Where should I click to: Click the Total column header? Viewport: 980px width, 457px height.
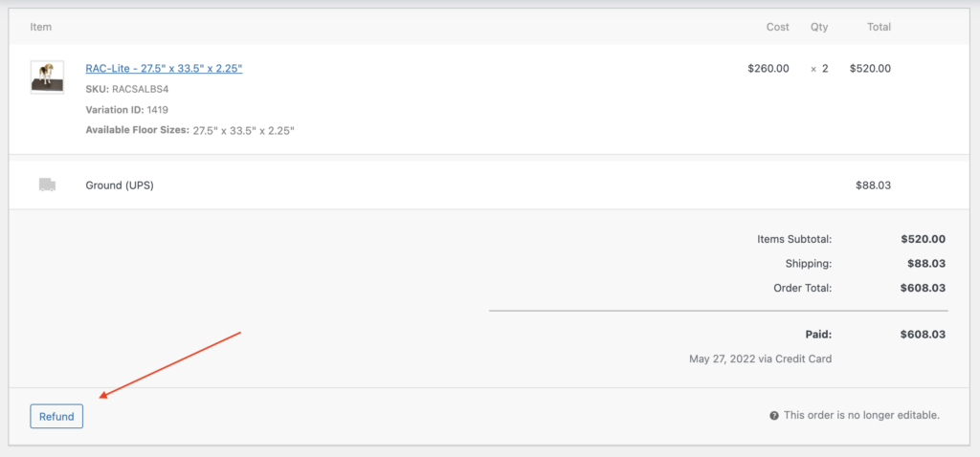(879, 27)
